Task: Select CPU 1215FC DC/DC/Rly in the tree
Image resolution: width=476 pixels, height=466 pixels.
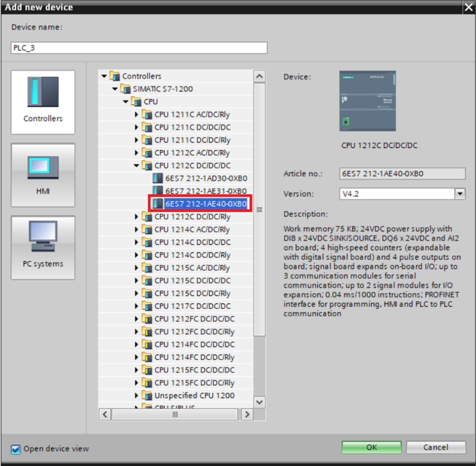Action: coord(194,383)
